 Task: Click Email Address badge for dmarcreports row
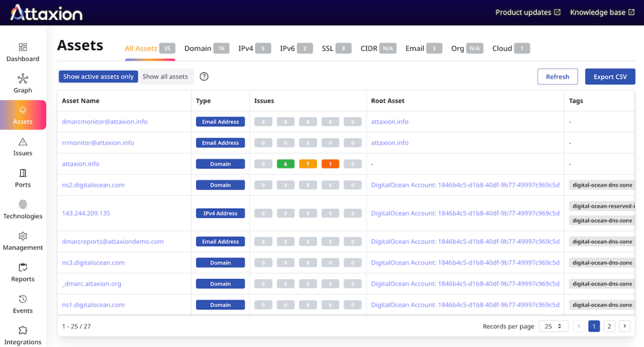[220, 241]
